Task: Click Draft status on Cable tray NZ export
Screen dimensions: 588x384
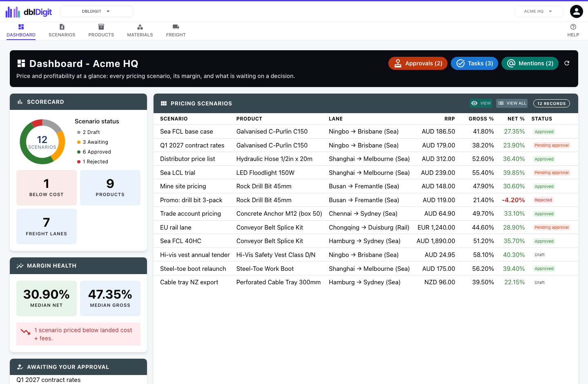Action: tap(540, 282)
